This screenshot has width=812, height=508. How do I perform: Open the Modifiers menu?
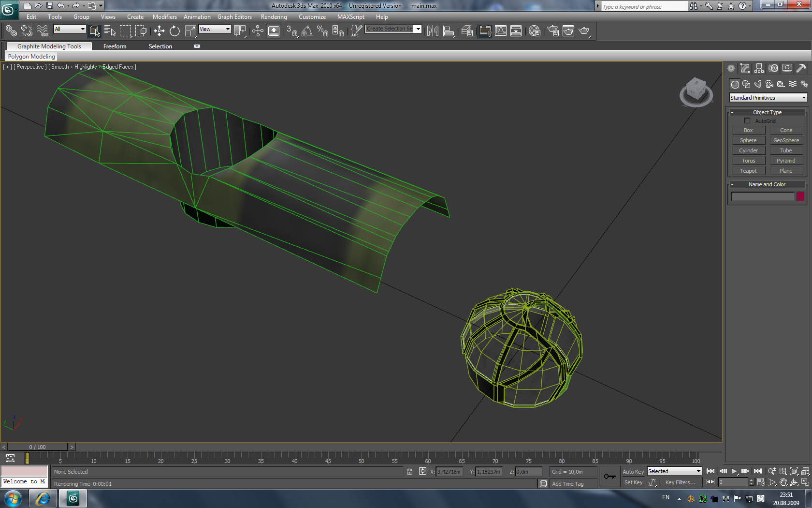click(164, 17)
